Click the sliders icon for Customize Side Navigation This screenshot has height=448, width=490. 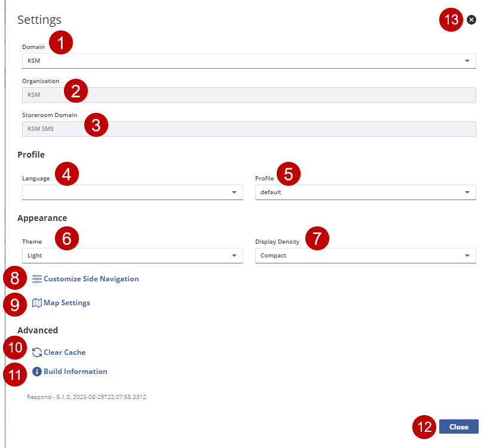click(37, 279)
